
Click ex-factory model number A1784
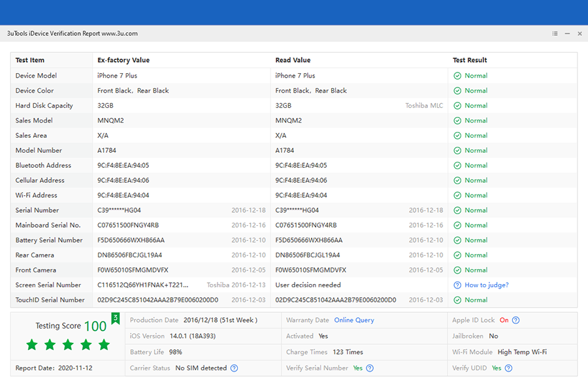pyautogui.click(x=107, y=151)
